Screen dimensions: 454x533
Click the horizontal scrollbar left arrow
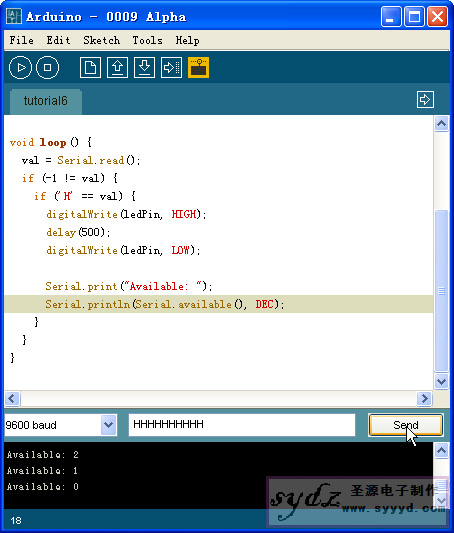point(13,398)
